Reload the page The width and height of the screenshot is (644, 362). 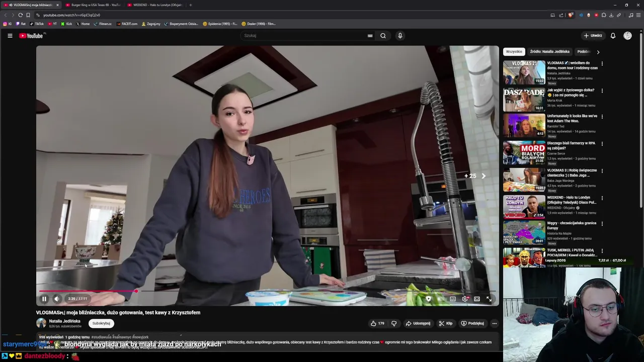(20, 15)
